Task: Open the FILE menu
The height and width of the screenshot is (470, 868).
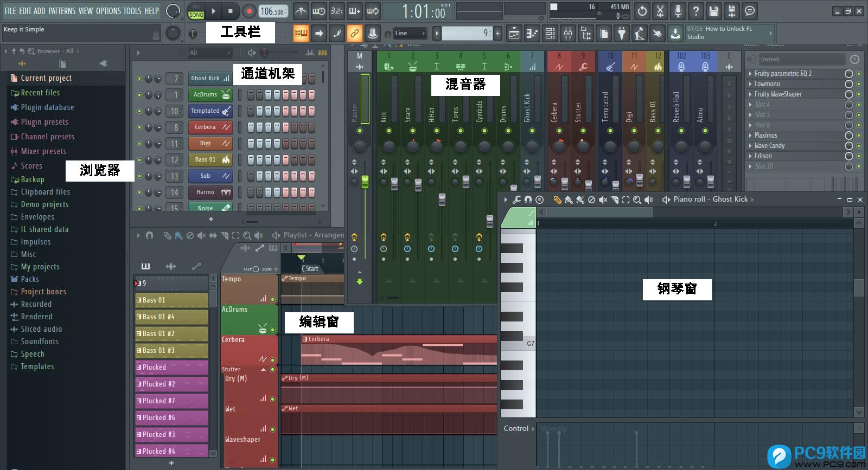Action: tap(10, 11)
